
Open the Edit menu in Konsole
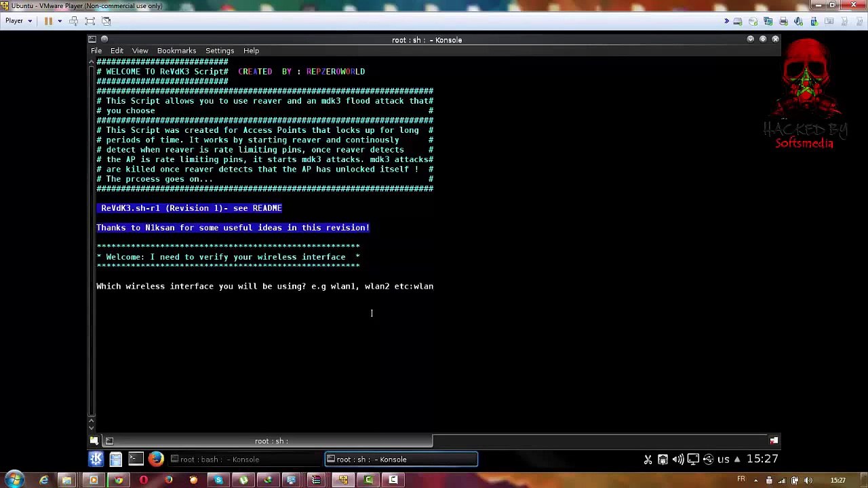click(x=117, y=51)
